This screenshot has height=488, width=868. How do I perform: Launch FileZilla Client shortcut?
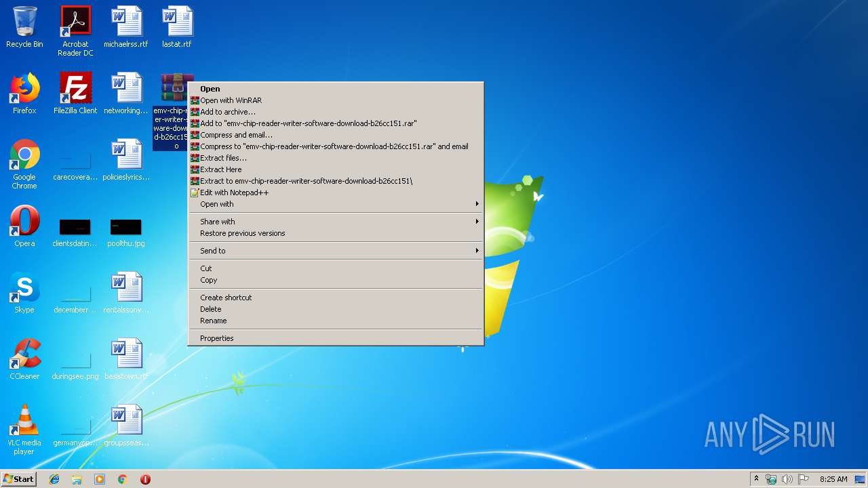click(x=75, y=94)
